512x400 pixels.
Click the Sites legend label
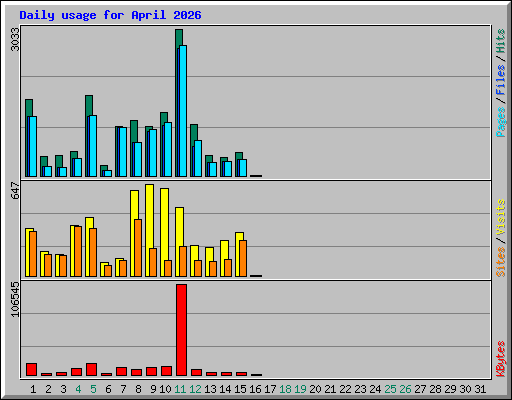tap(501, 262)
